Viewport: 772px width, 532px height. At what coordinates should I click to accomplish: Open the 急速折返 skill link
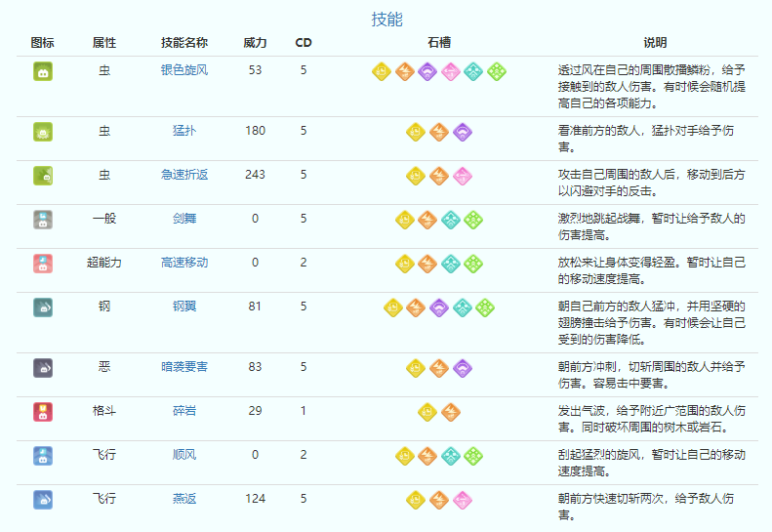(184, 175)
